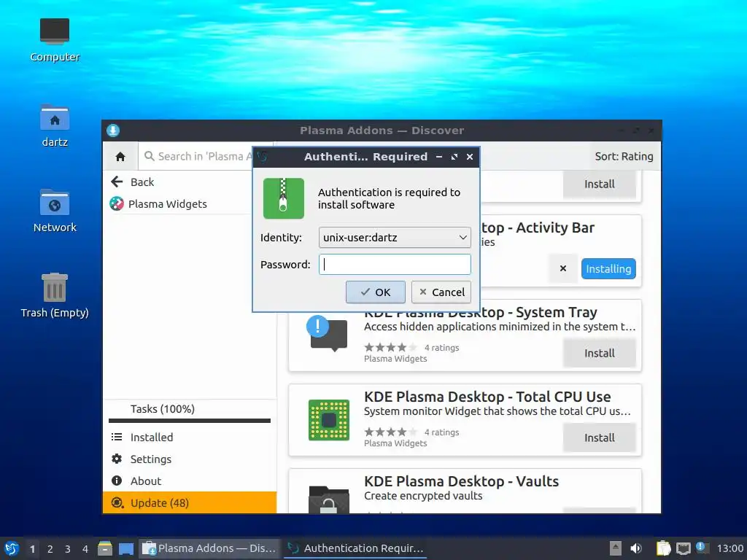Open the Trash (Empty) desktop icon
Screen dimensions: 747x560
pos(54,295)
